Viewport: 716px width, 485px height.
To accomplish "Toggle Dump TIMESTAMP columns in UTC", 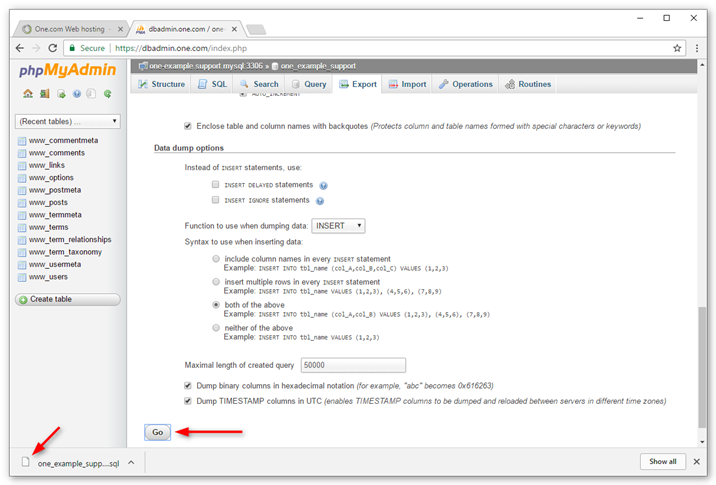I will (188, 401).
